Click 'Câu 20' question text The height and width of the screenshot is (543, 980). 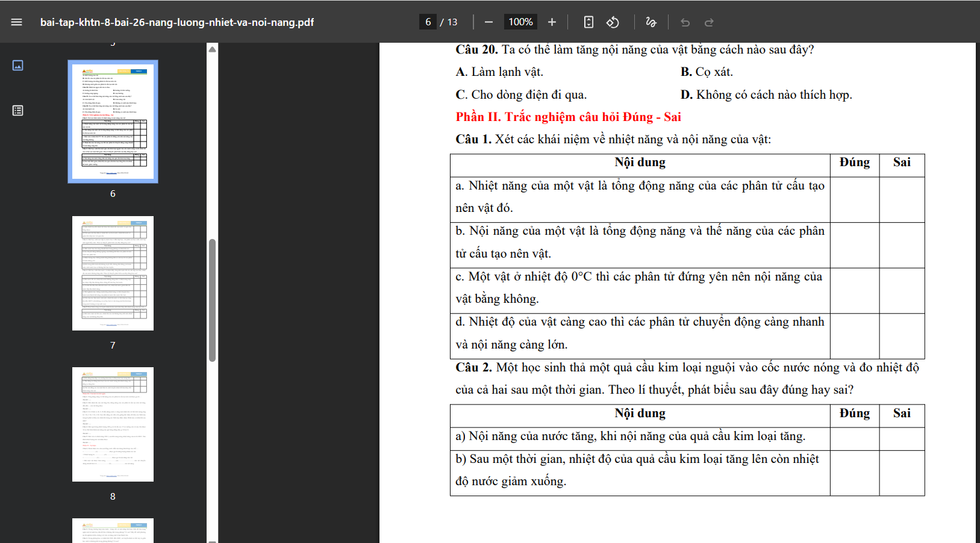click(x=635, y=49)
